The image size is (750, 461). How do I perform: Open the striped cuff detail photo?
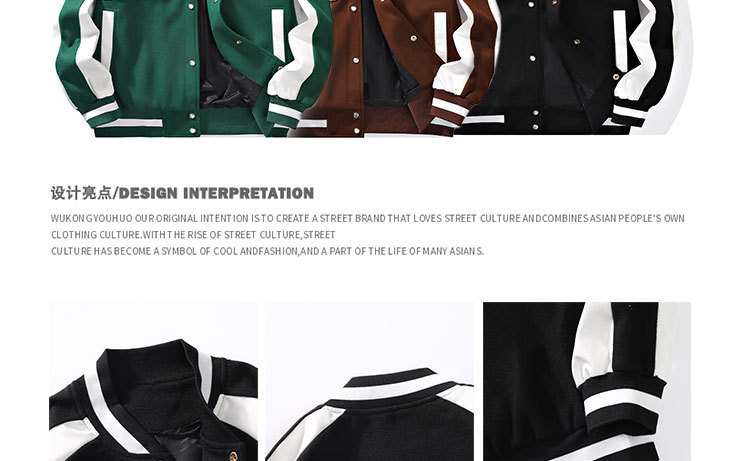point(587,382)
